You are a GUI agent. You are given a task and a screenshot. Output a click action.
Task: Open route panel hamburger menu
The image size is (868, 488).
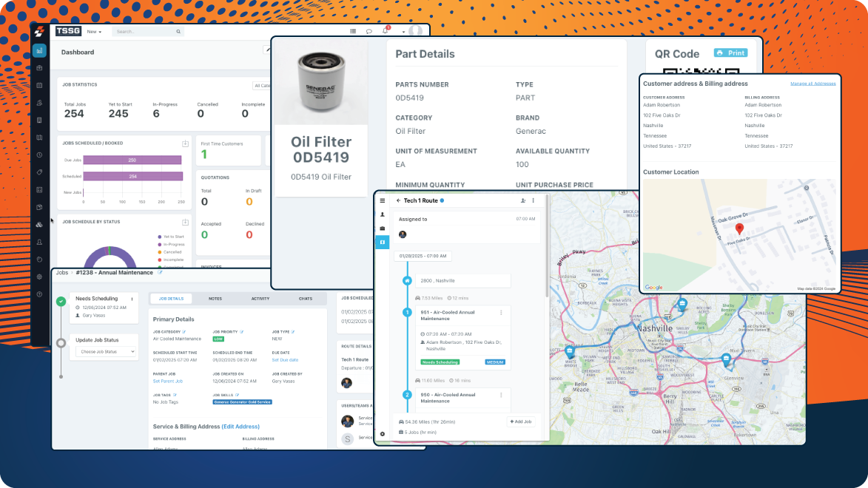(x=383, y=200)
